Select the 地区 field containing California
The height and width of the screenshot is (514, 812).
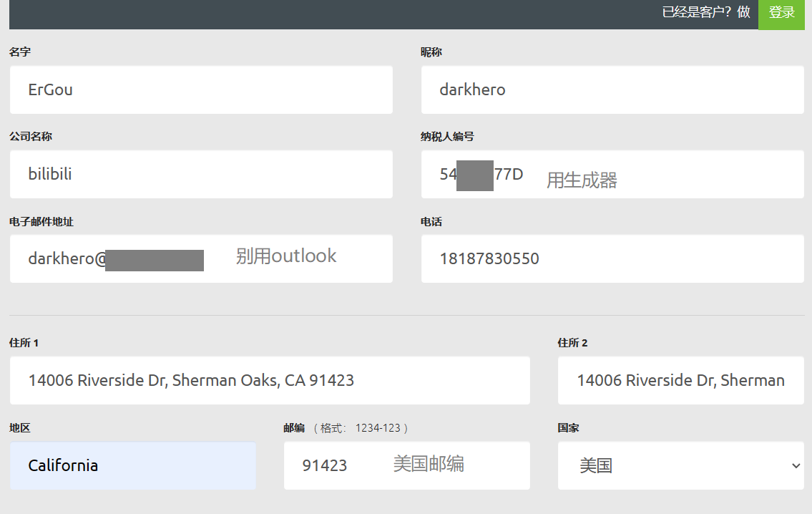click(x=132, y=466)
